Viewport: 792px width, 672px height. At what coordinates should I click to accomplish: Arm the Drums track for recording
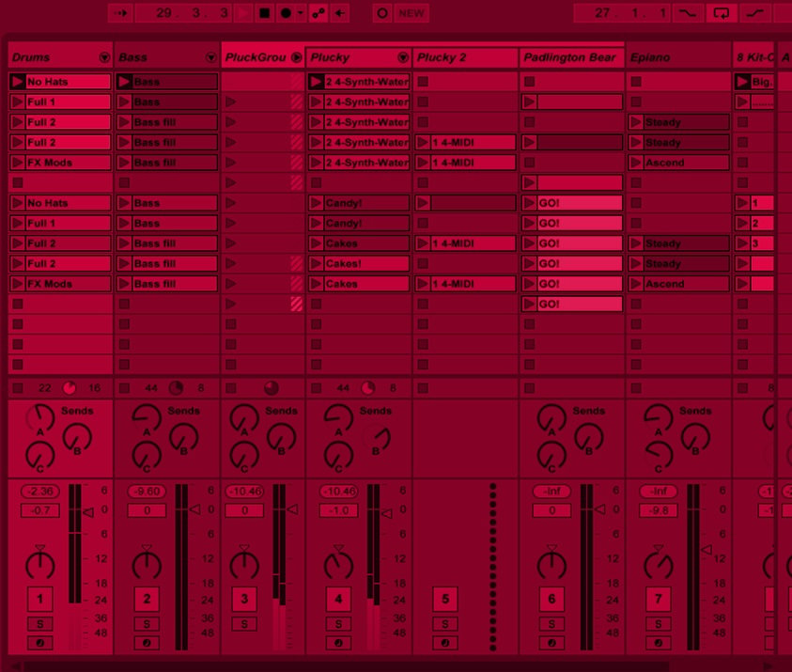(39, 644)
